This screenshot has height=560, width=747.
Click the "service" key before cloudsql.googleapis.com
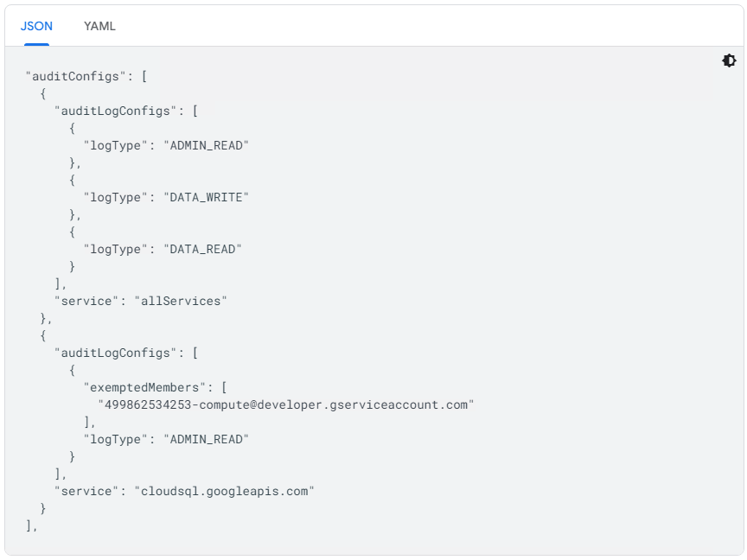point(86,491)
